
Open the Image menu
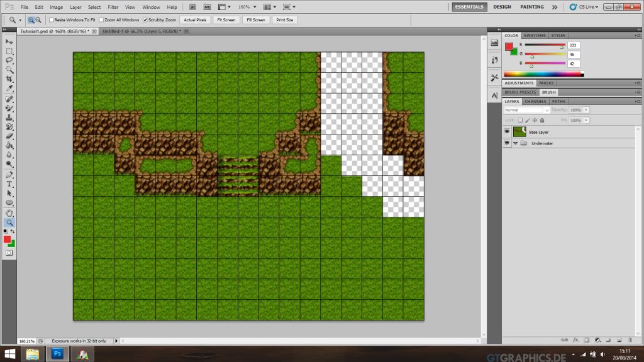point(56,7)
